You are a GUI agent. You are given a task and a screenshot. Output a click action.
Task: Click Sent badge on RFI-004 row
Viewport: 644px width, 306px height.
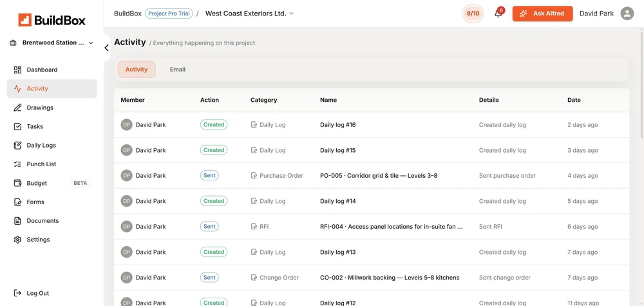[209, 226]
